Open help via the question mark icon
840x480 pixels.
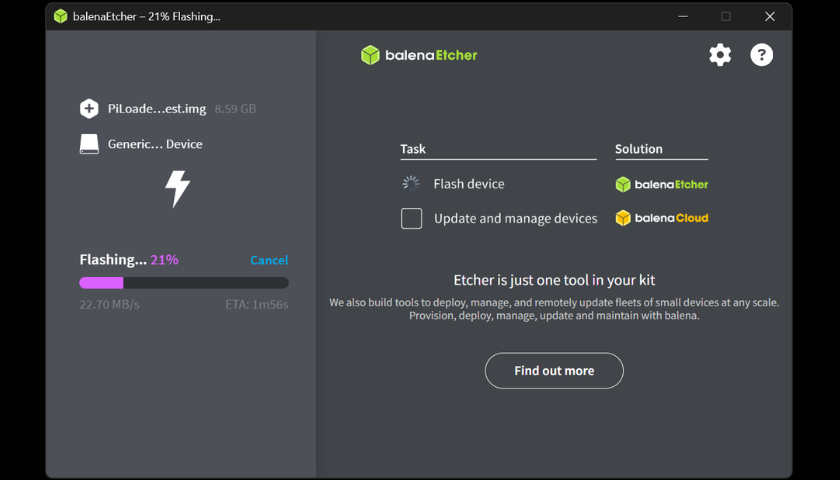tap(761, 55)
